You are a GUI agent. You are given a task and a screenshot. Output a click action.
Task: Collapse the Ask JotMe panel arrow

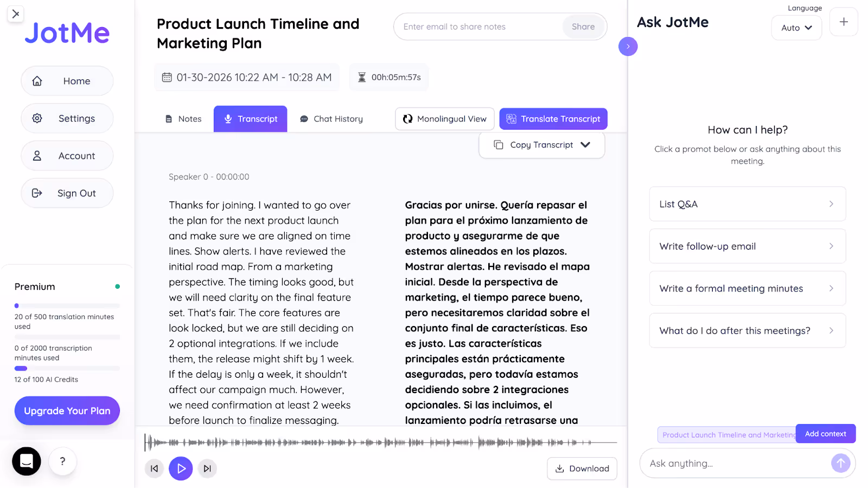coord(628,47)
